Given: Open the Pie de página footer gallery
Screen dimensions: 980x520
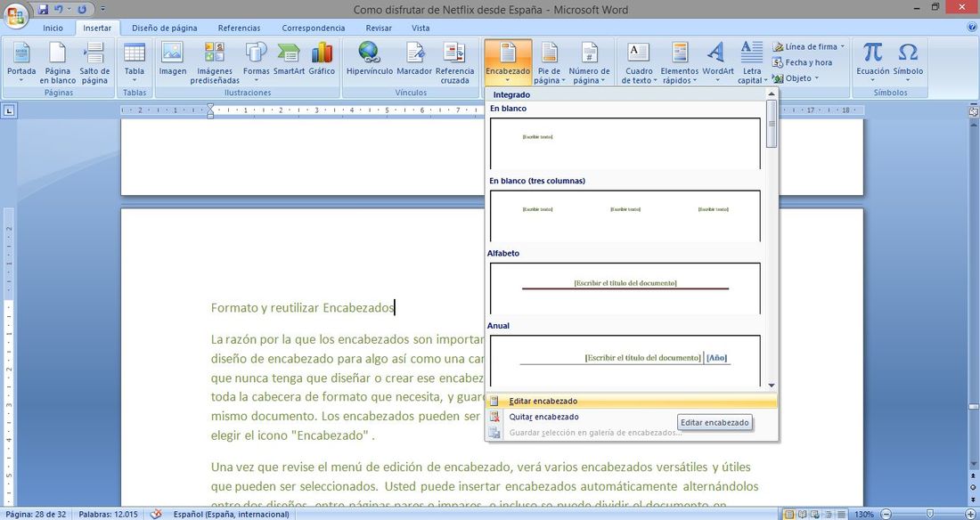Looking at the screenshot, I should coord(550,62).
